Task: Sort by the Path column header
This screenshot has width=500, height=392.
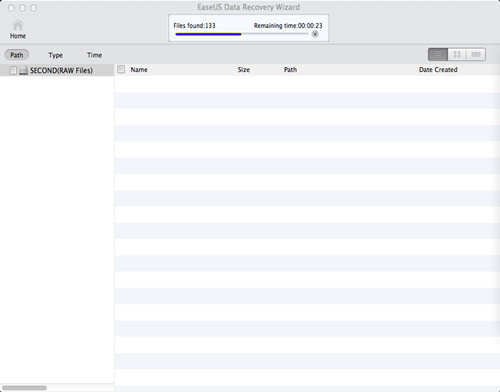Action: pos(290,70)
